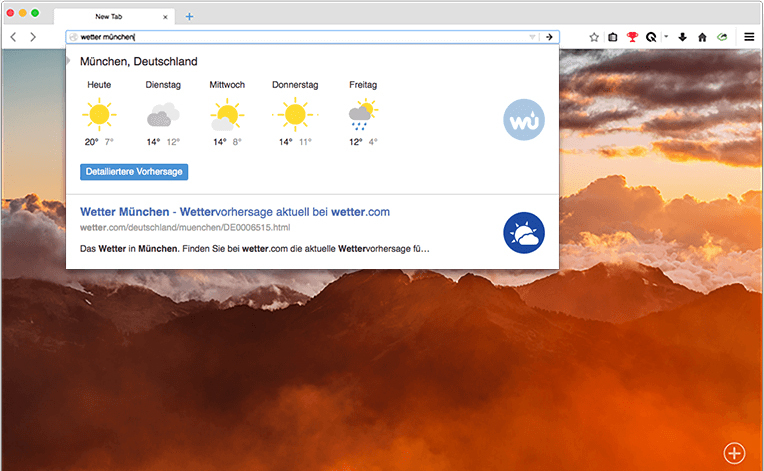Screen dimensions: 764x471
Task: Click the wetter.com round logo icon
Action: (524, 233)
